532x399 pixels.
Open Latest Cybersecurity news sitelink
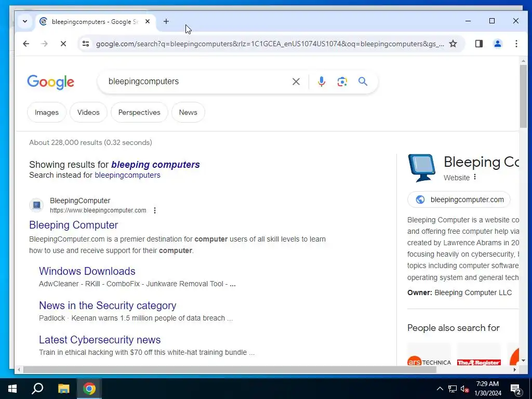click(100, 340)
